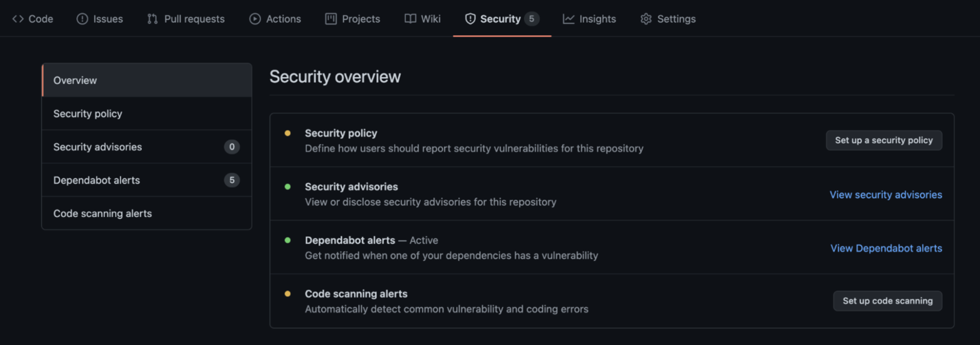The image size is (980, 345).
Task: Click the Dependabot alerts 5 counter badge
Action: coord(232,180)
